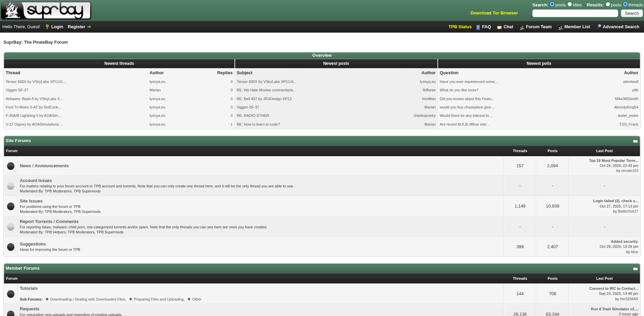View BattleStar27's profile in Site Issues row
This screenshot has width=644, height=316.
pyautogui.click(x=628, y=212)
